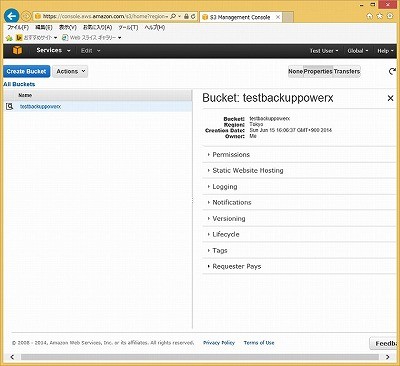Select the Transfers view tab
Screen dimensions: 400x366
point(347,71)
